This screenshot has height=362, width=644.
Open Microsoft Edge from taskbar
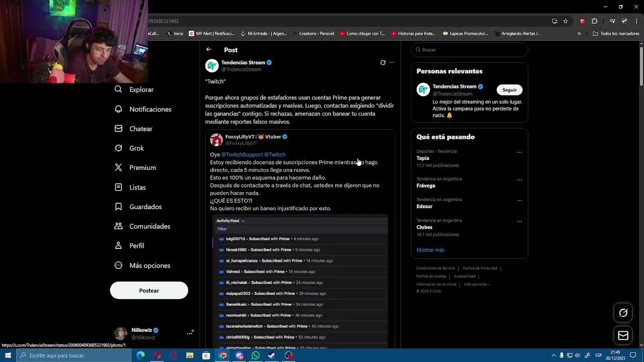pos(140,355)
